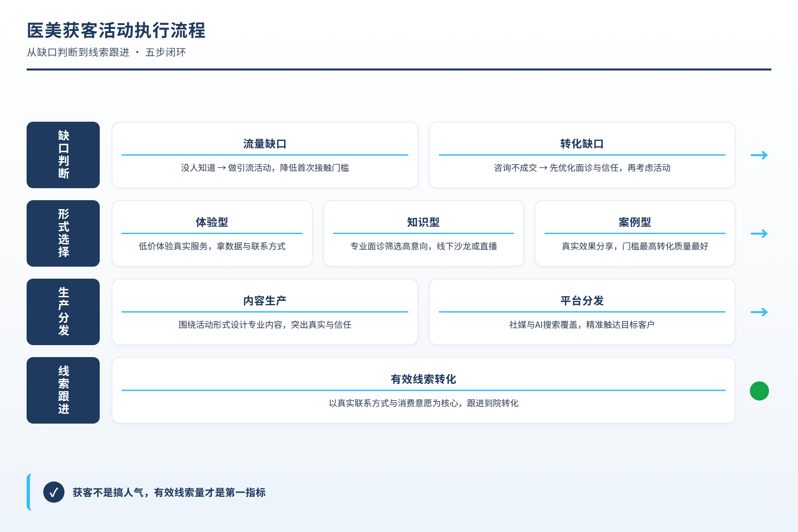This screenshot has width=798, height=532.
Task: Click the text 围绕活动形式设计专业内容
Action: click(230, 325)
